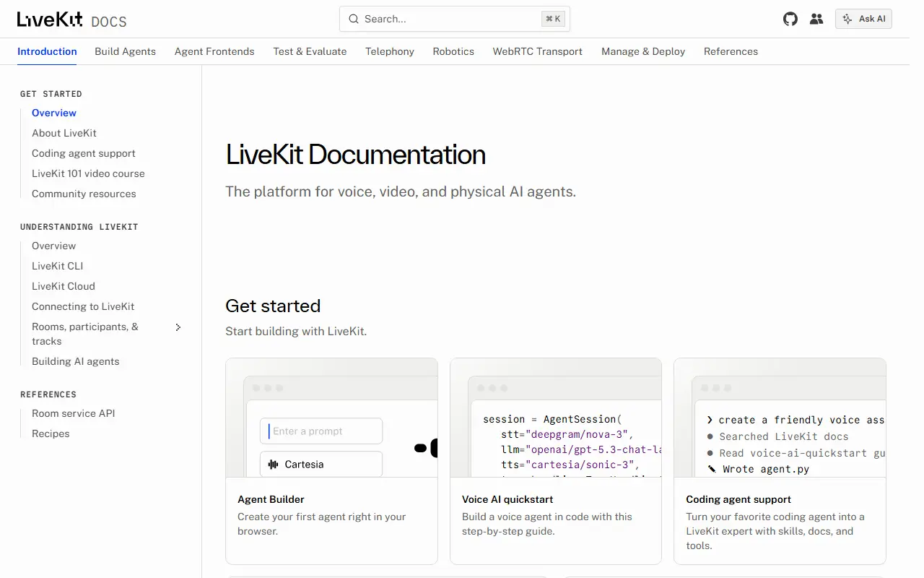The width and height of the screenshot is (924, 578).
Task: Open About LiveKit in sidebar
Action: tap(64, 133)
